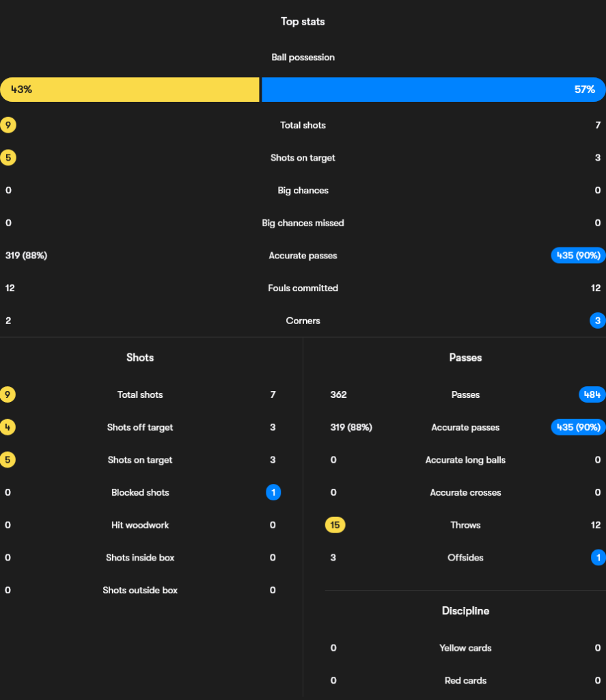Select the "Red cards" label
Screen dimensions: 606x700
(465, 681)
